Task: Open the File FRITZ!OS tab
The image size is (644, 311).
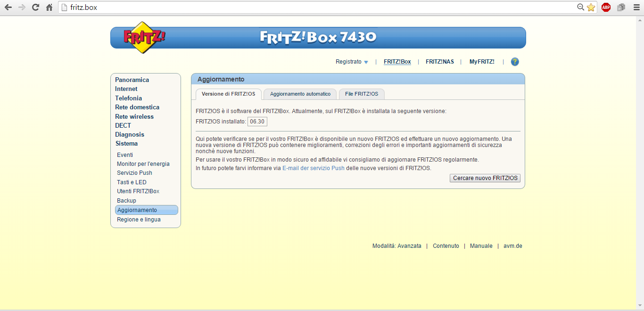Action: [x=361, y=94]
